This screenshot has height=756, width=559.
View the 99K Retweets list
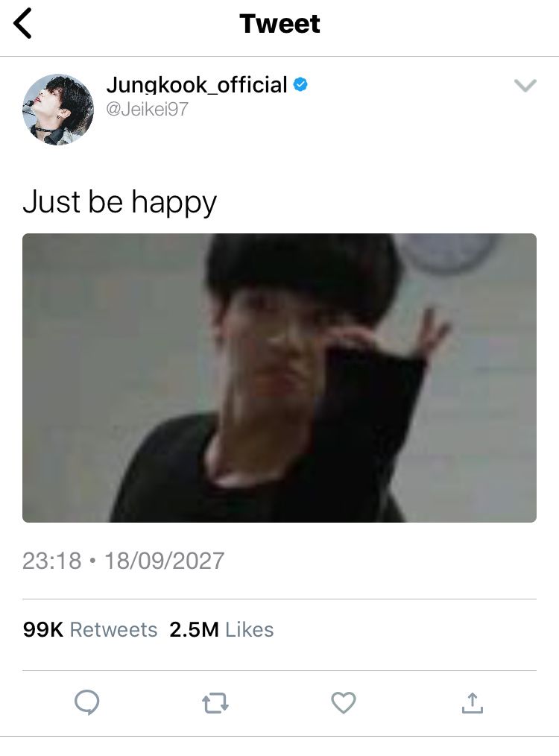pos(90,630)
